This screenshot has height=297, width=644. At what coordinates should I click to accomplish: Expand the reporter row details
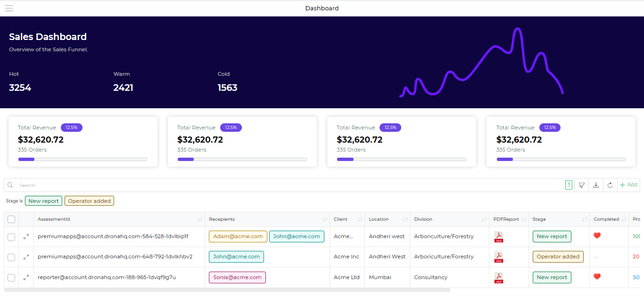click(x=26, y=277)
